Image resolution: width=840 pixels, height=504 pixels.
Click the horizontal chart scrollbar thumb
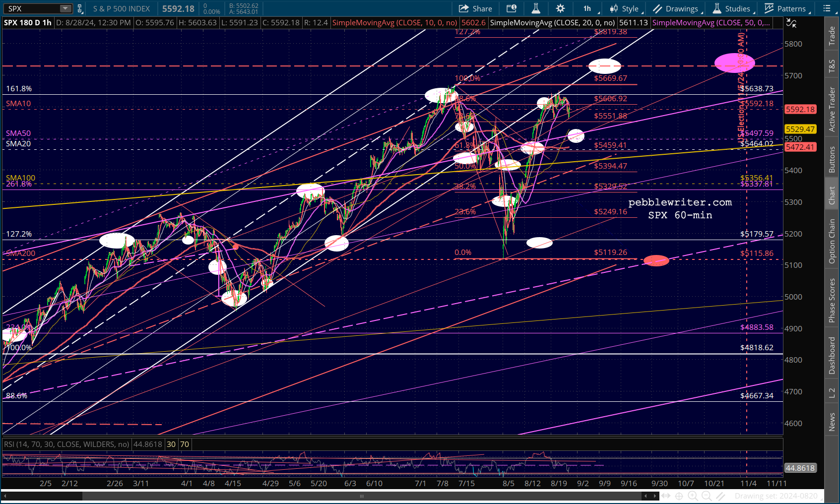tap(362, 496)
